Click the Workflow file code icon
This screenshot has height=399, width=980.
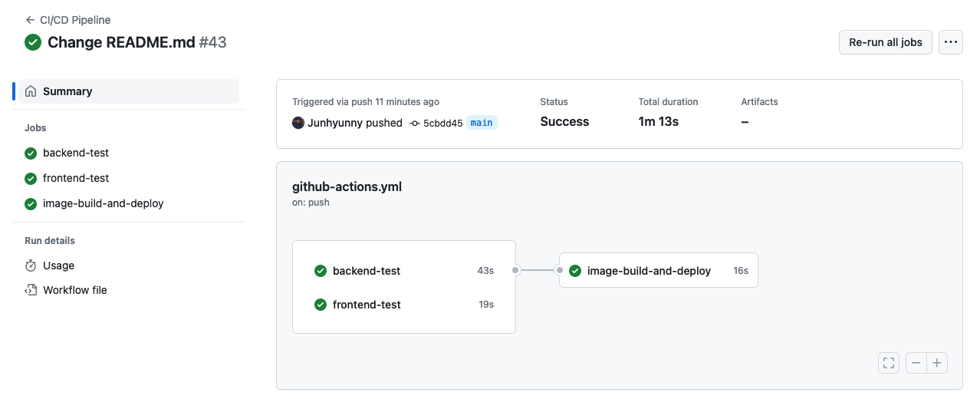[31, 290]
